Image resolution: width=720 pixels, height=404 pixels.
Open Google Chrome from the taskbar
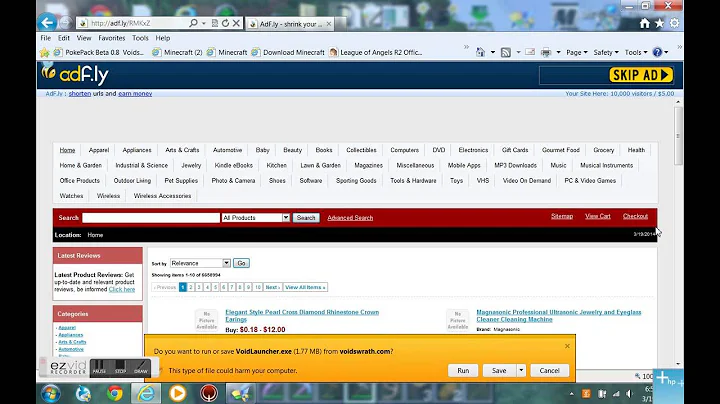coord(115,393)
